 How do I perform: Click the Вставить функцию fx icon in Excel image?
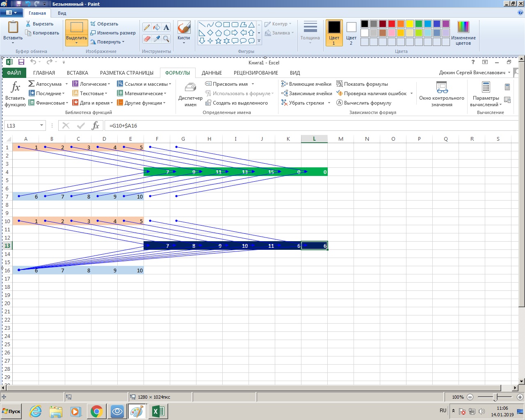tap(15, 87)
